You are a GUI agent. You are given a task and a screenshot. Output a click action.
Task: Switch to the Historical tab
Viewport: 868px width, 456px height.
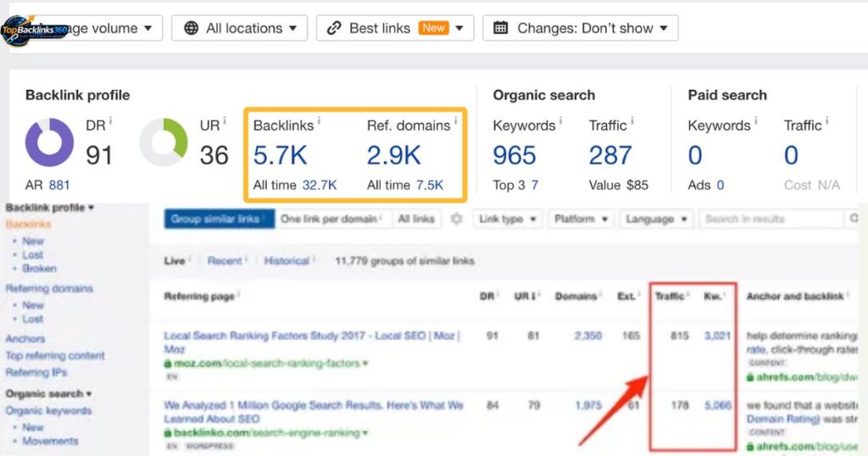coord(287,261)
